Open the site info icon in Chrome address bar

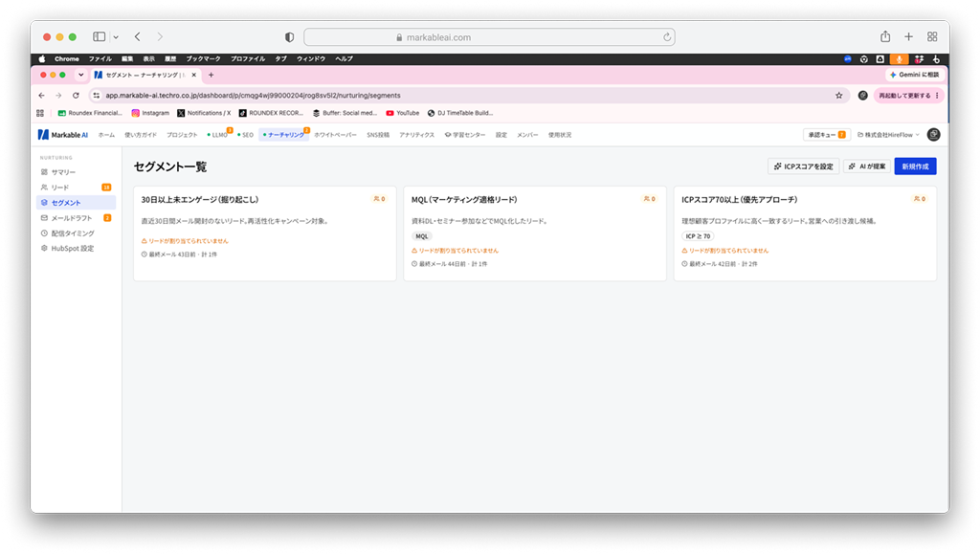[97, 96]
